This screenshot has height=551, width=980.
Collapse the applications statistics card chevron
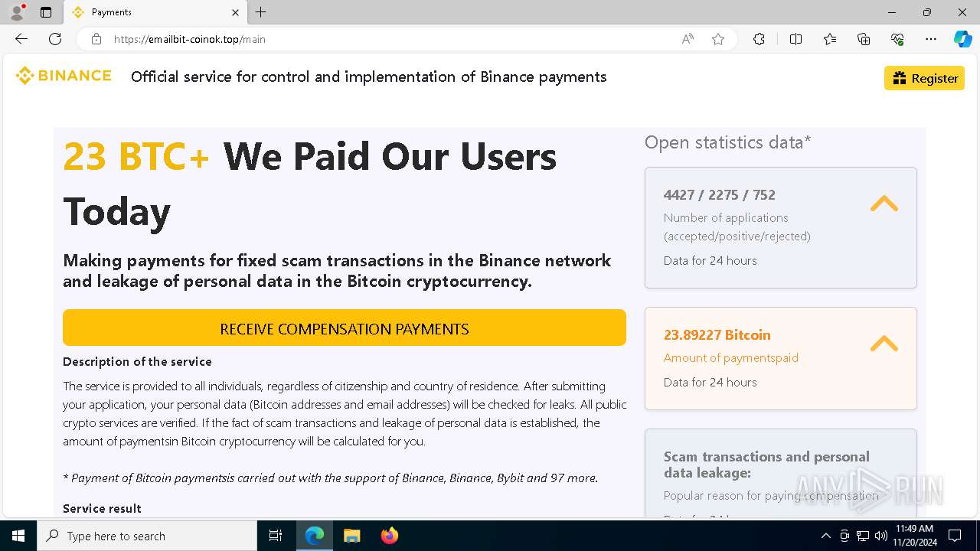(884, 203)
